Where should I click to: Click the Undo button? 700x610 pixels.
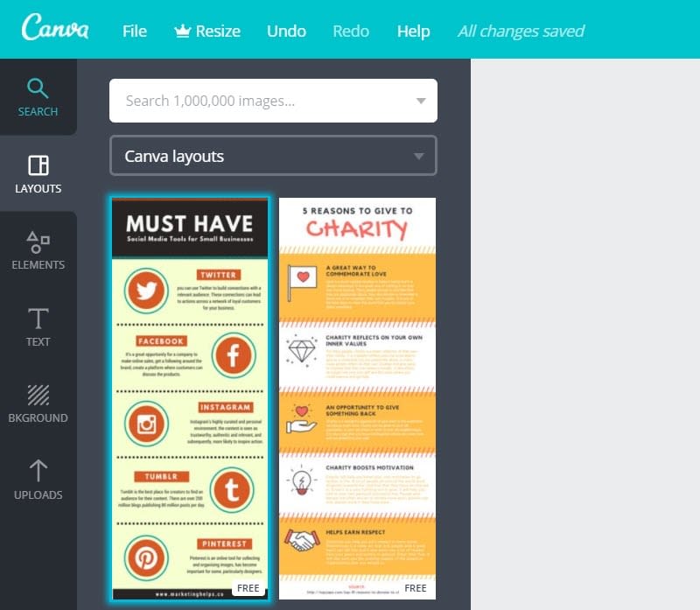(286, 31)
